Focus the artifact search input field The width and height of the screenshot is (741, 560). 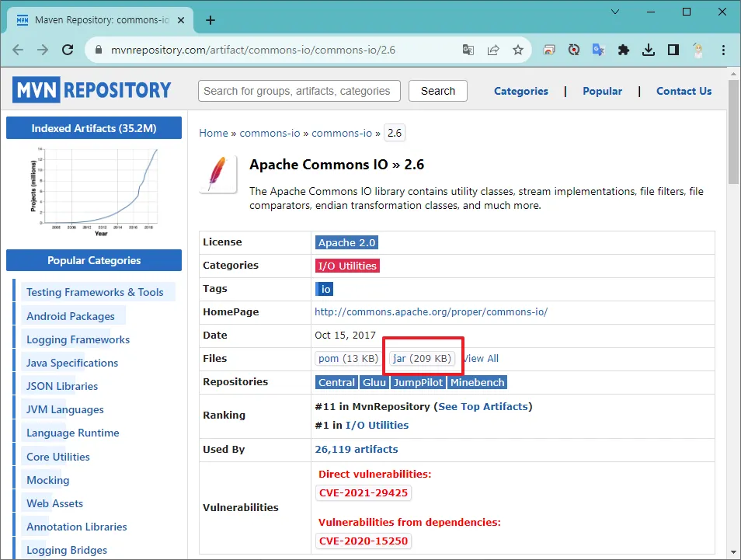click(x=299, y=91)
